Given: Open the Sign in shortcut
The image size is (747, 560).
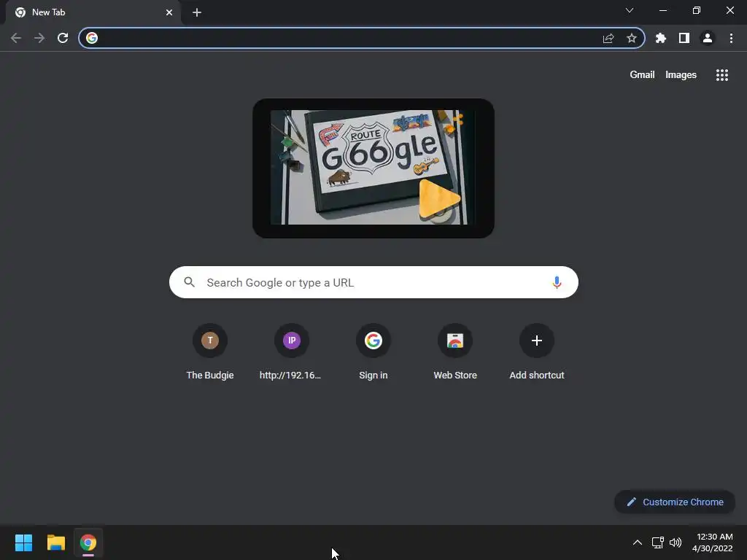Looking at the screenshot, I should pos(373,352).
